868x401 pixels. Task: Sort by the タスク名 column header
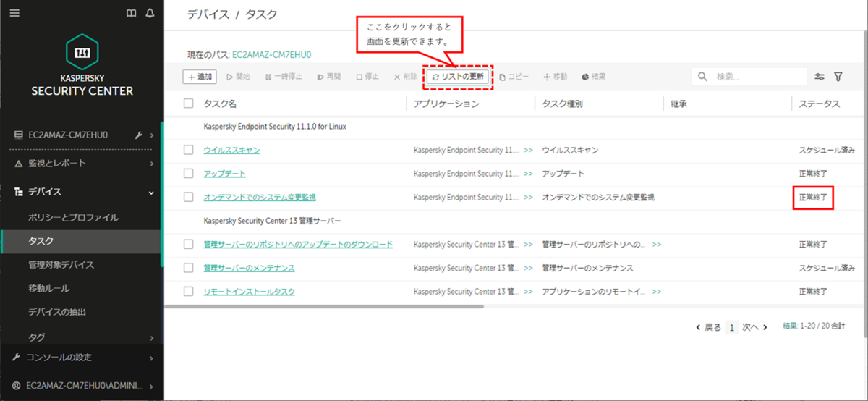click(220, 104)
